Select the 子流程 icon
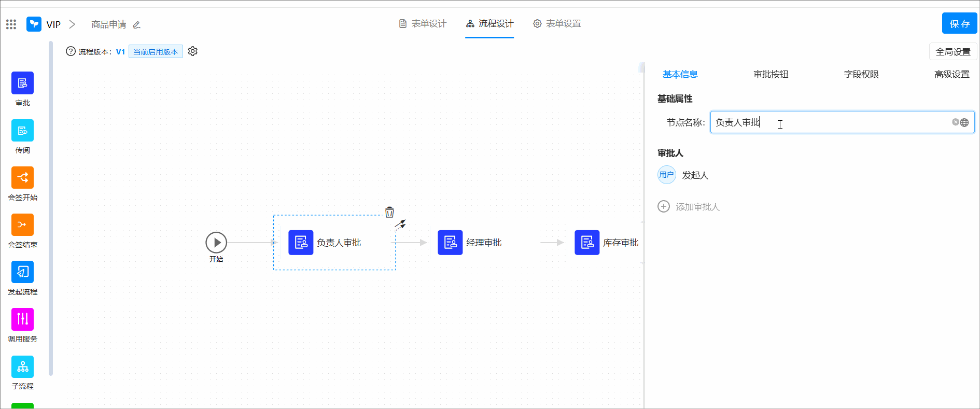980x409 pixels. [22, 366]
